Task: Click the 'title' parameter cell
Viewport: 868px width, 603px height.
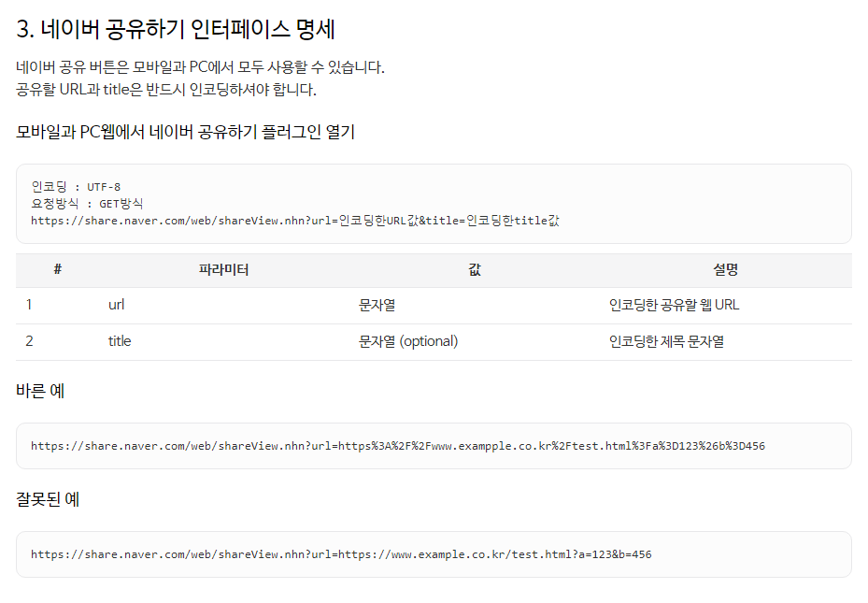Action: point(120,341)
